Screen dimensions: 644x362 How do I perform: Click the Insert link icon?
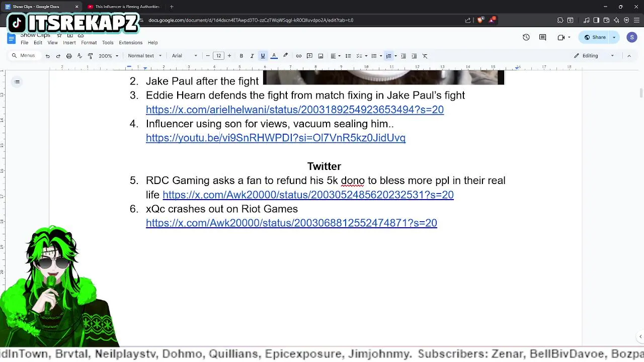[298, 56]
